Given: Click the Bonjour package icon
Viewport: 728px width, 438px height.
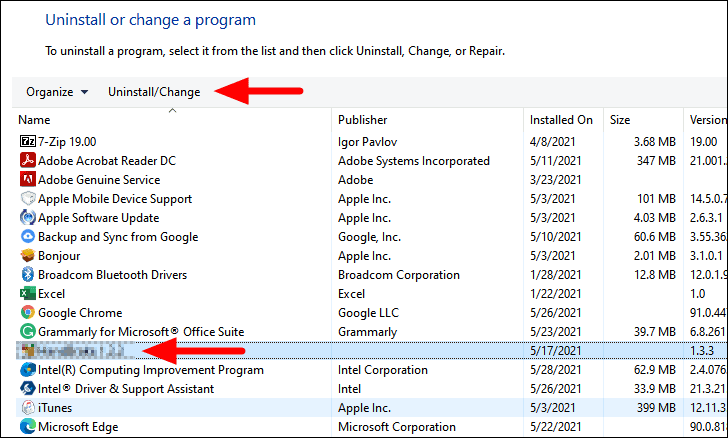Looking at the screenshot, I should pos(28,255).
